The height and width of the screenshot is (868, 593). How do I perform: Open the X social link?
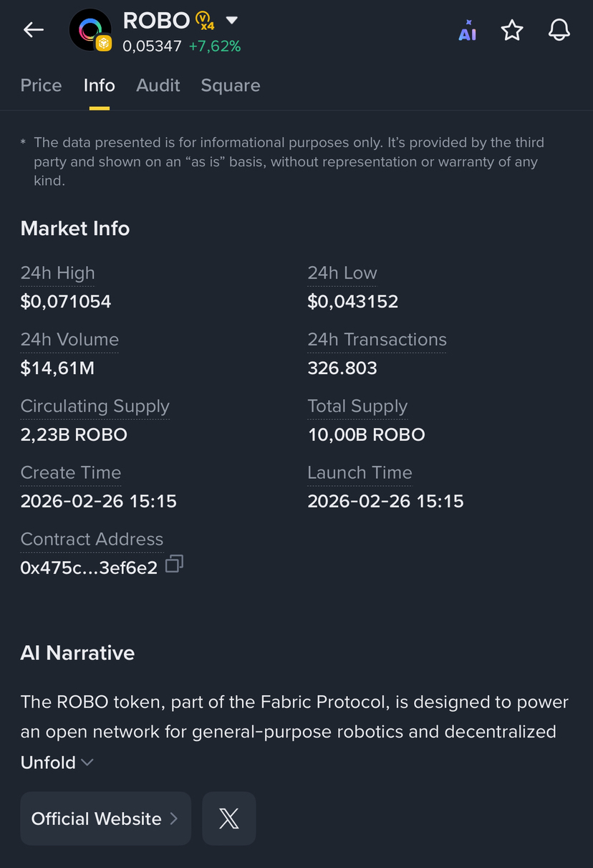229,819
